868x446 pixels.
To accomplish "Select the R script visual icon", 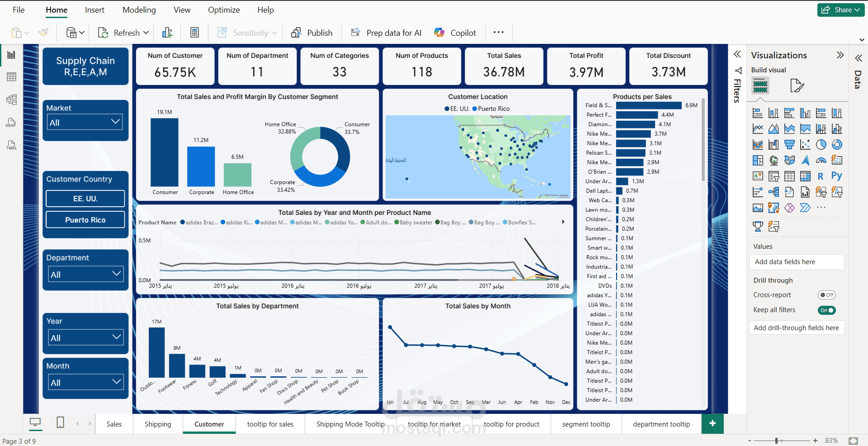I will coord(821,176).
